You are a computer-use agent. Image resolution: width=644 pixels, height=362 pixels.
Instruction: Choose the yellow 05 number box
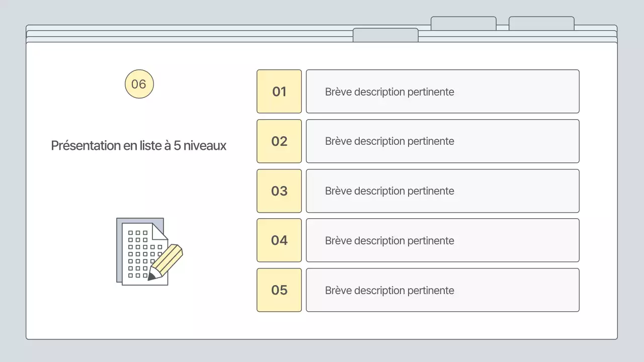click(x=279, y=290)
